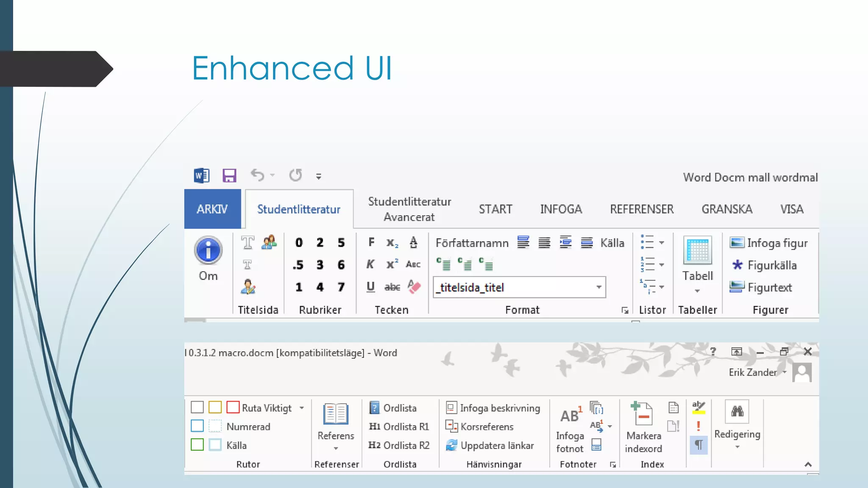Open the ARKIV tab
The height and width of the screenshot is (488, 868).
[x=212, y=209]
